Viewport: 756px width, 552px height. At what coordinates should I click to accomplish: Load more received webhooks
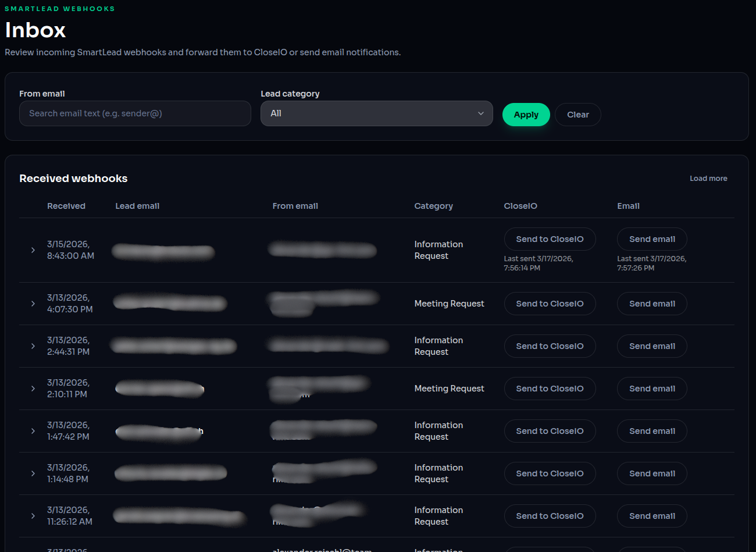point(708,179)
